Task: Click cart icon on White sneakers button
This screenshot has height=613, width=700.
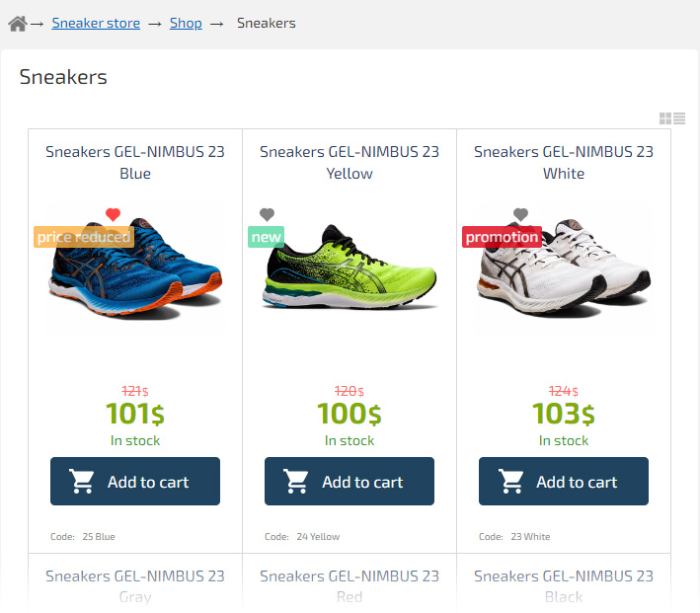Action: (x=510, y=482)
